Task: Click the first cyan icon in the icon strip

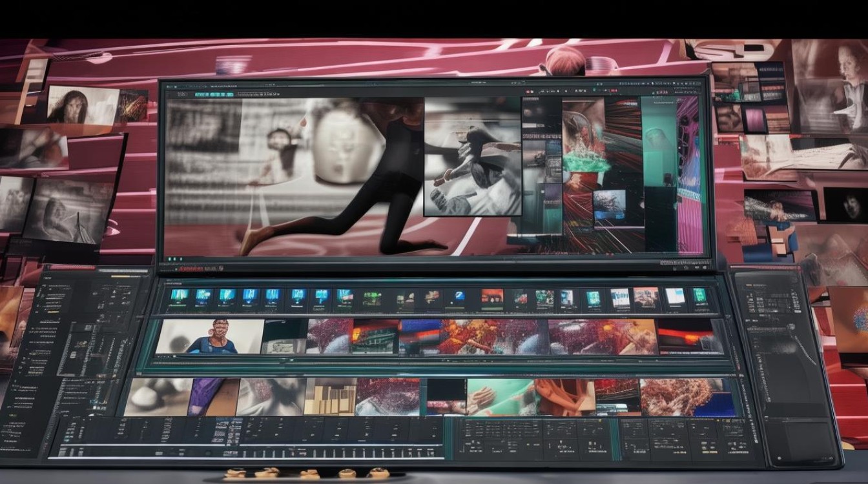Action: (179, 296)
